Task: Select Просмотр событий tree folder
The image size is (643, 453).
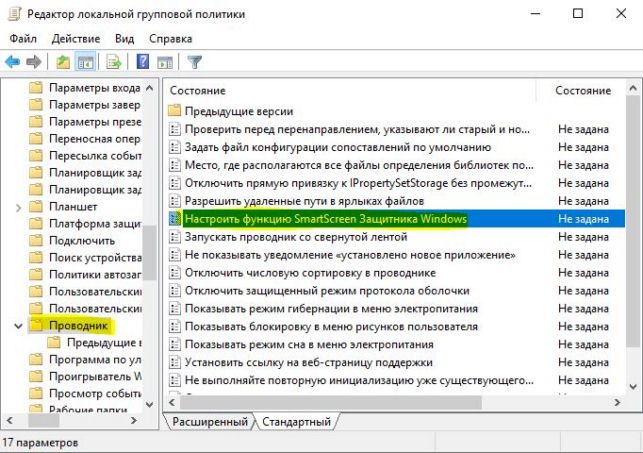Action: pos(95,393)
